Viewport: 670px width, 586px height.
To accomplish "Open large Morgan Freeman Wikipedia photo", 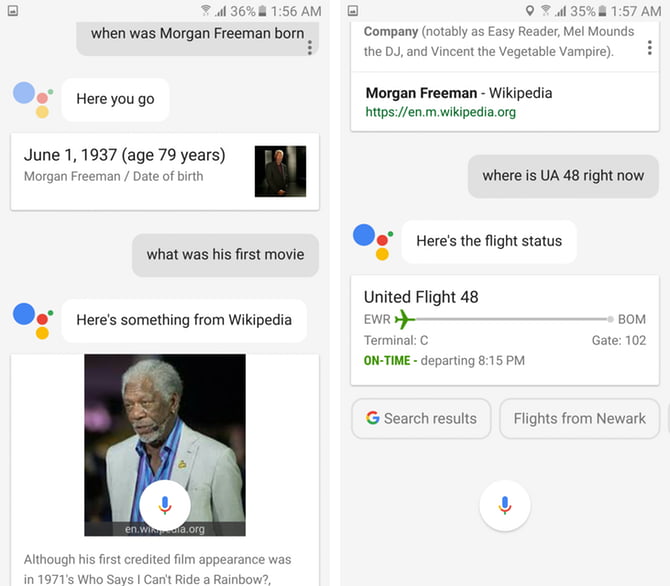I will pyautogui.click(x=165, y=445).
